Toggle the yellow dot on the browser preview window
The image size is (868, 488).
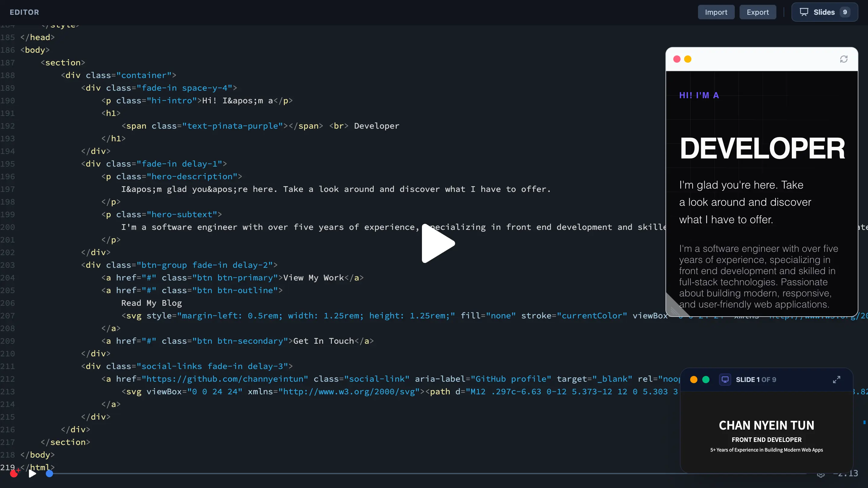pyautogui.click(x=687, y=59)
